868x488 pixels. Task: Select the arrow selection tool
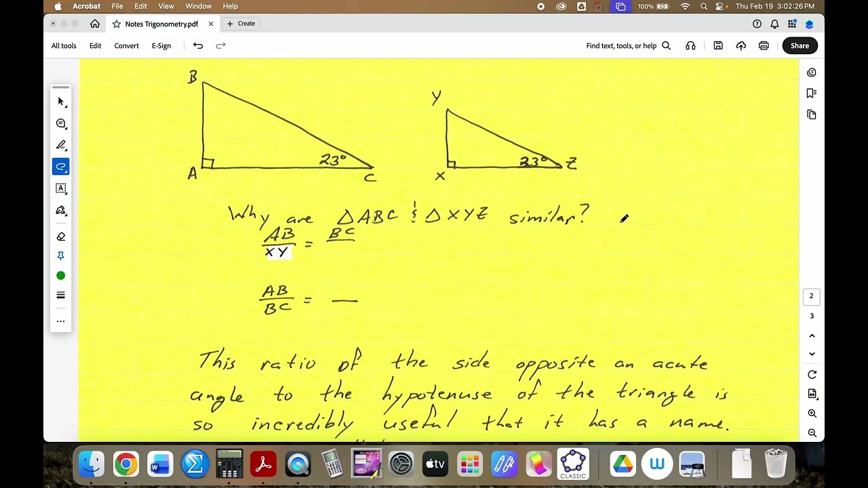61,102
